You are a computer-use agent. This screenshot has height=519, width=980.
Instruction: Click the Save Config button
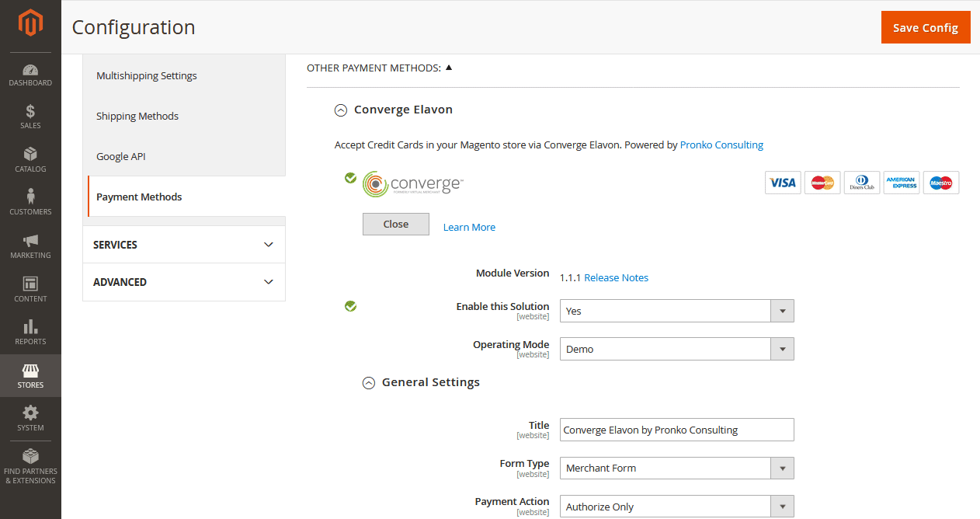point(925,28)
